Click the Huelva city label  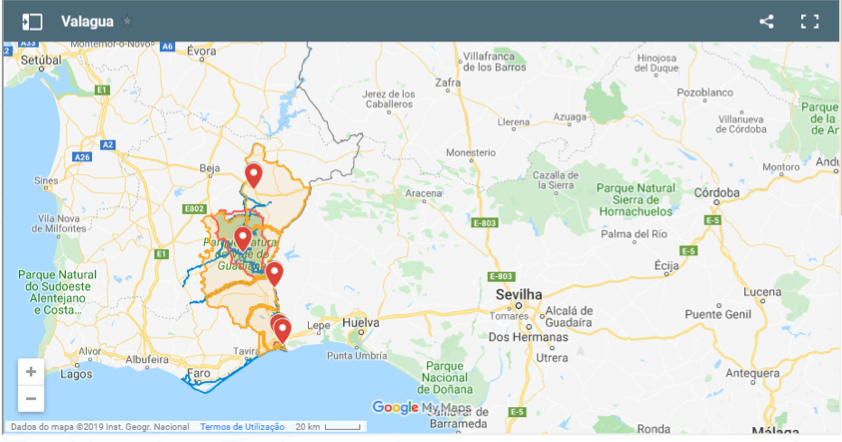(x=361, y=324)
